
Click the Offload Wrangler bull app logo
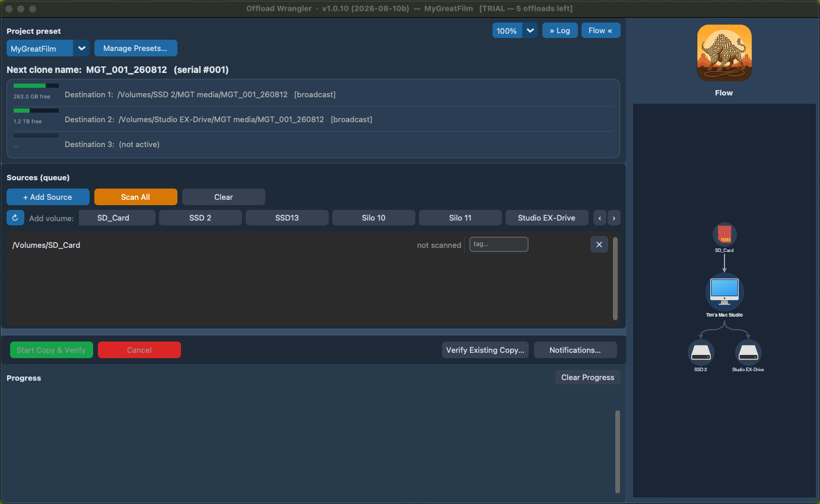tap(724, 53)
